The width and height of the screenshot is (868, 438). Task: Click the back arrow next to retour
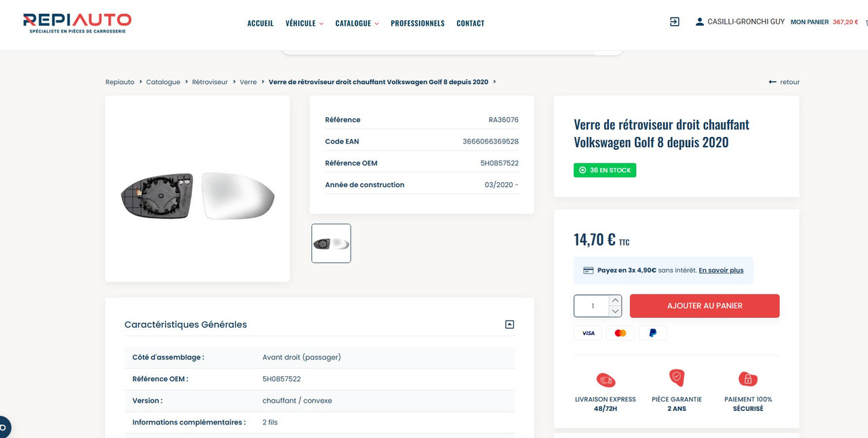click(x=772, y=82)
